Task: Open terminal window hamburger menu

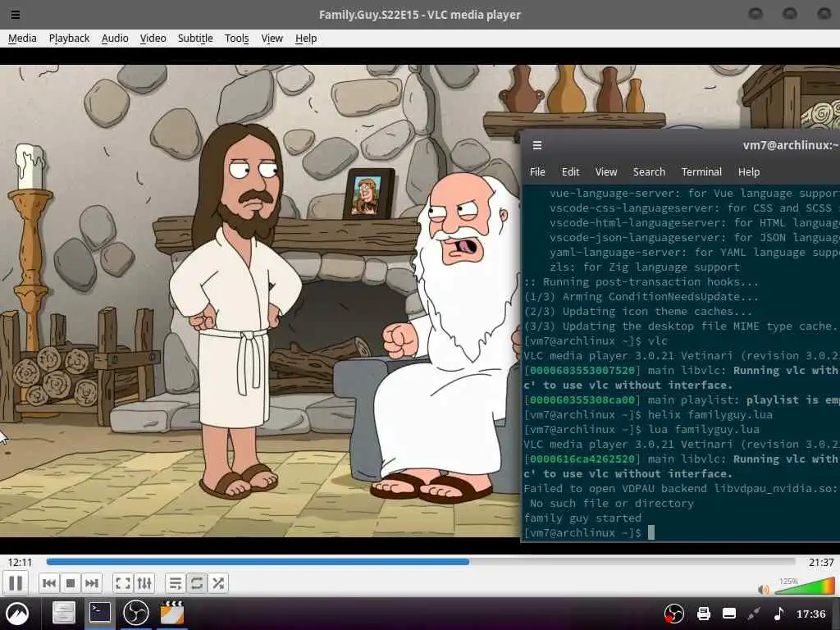Action: coord(537,145)
